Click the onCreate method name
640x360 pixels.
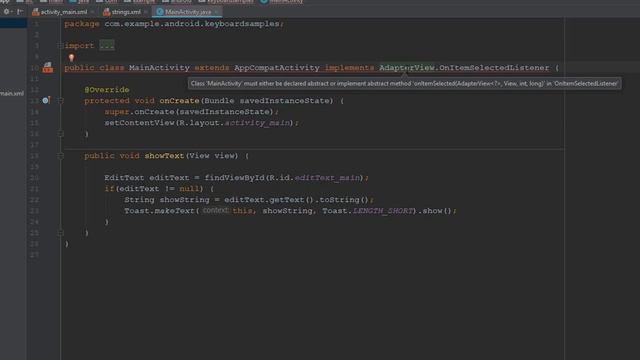click(179, 101)
